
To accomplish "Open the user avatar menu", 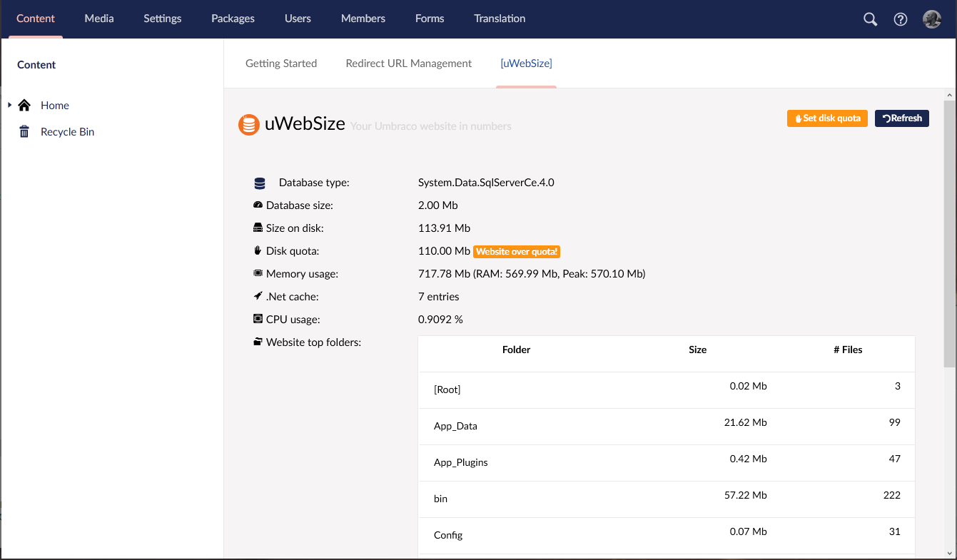I will click(932, 19).
